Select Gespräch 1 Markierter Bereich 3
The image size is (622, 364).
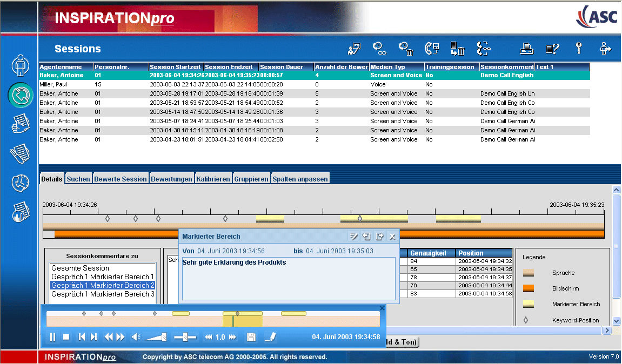(103, 294)
